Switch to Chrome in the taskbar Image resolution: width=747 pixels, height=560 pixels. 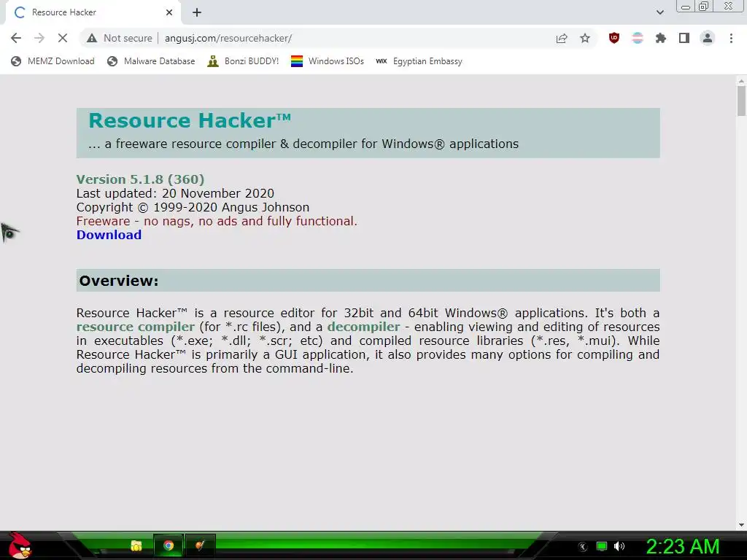click(x=169, y=545)
